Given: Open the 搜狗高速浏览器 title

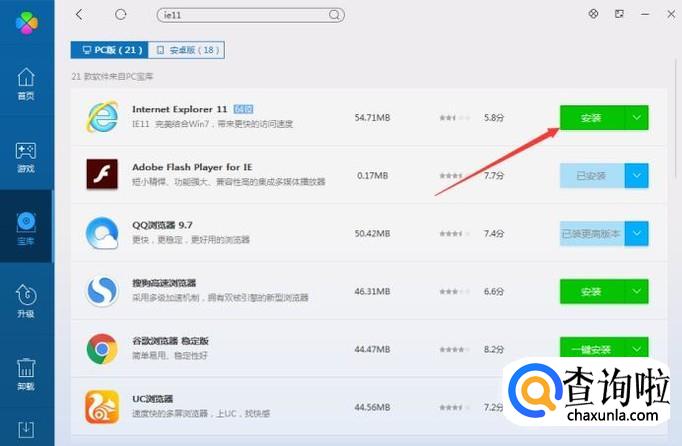Looking at the screenshot, I should (164, 283).
